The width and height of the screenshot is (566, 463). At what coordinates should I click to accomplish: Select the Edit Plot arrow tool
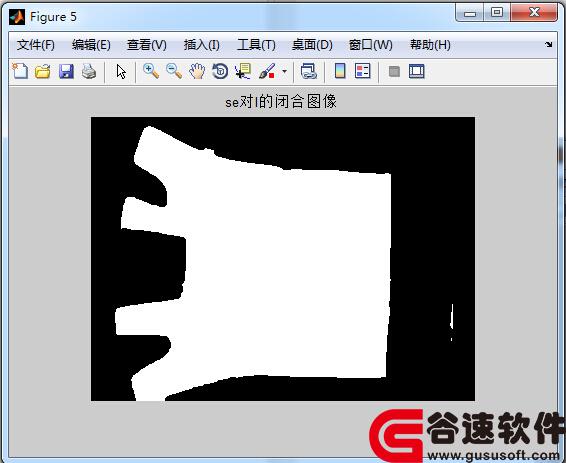[121, 71]
